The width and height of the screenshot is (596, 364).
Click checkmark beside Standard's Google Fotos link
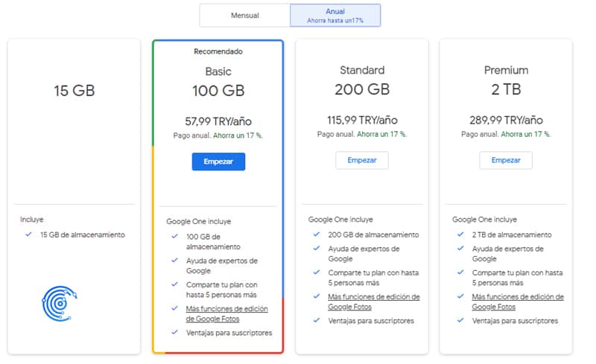tap(316, 296)
